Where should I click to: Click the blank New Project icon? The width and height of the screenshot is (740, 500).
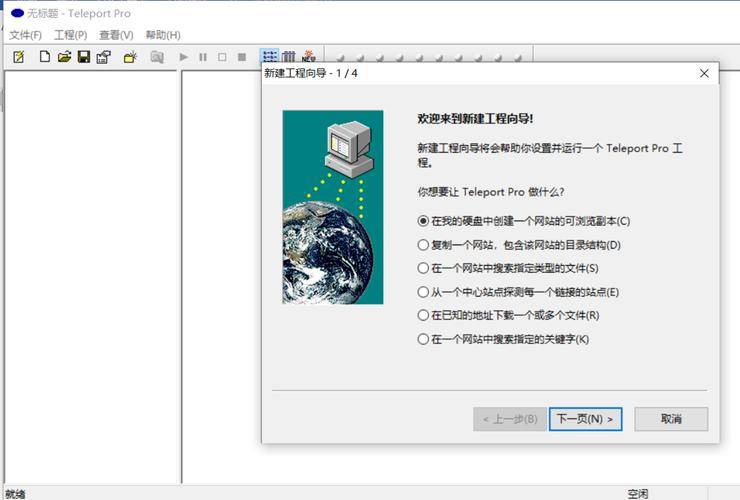click(45, 57)
